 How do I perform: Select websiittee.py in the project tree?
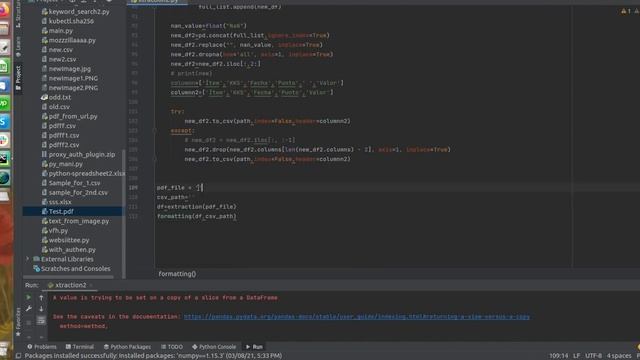coord(65,240)
